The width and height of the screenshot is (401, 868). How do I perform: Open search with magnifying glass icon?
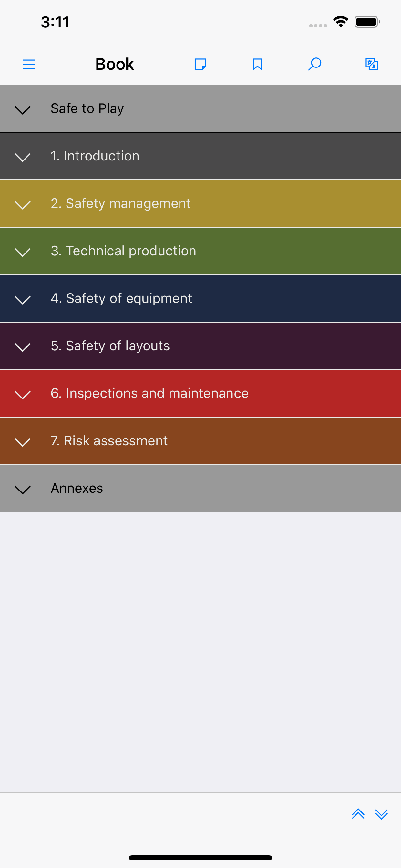(x=315, y=64)
